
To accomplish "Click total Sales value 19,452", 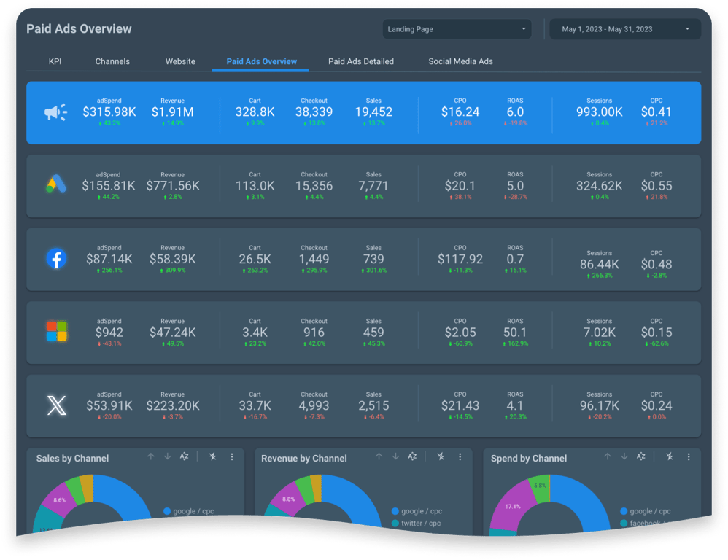I will click(373, 112).
